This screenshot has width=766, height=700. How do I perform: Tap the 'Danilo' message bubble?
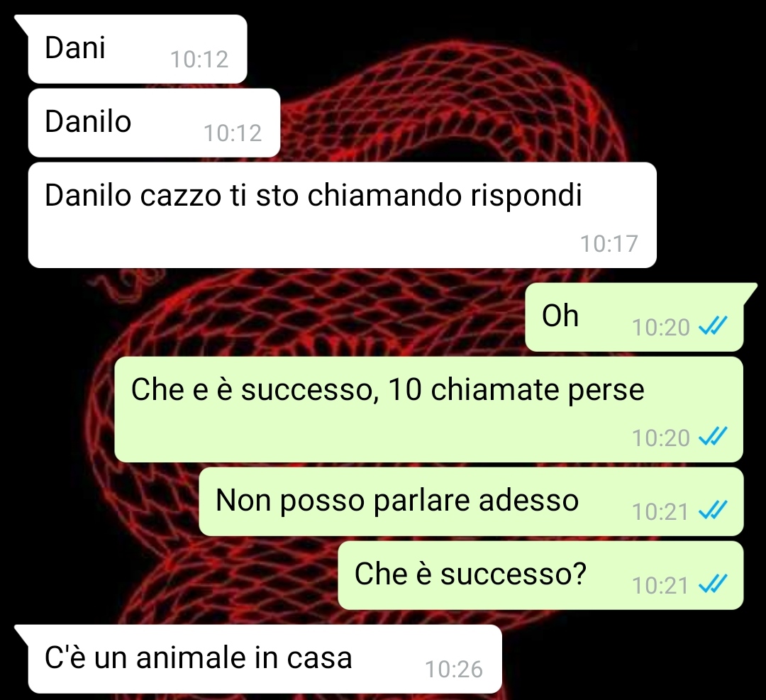coord(154,123)
